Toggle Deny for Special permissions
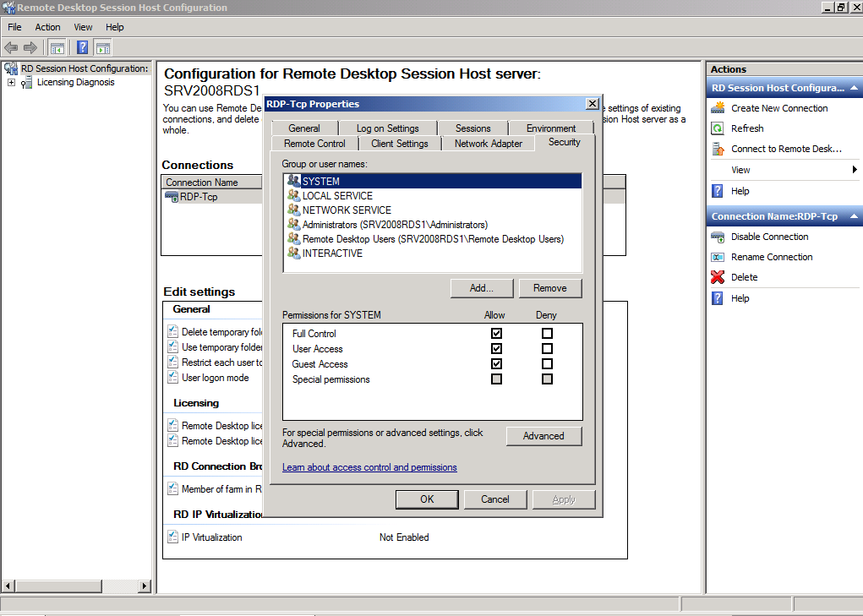The image size is (863, 616). [547, 379]
